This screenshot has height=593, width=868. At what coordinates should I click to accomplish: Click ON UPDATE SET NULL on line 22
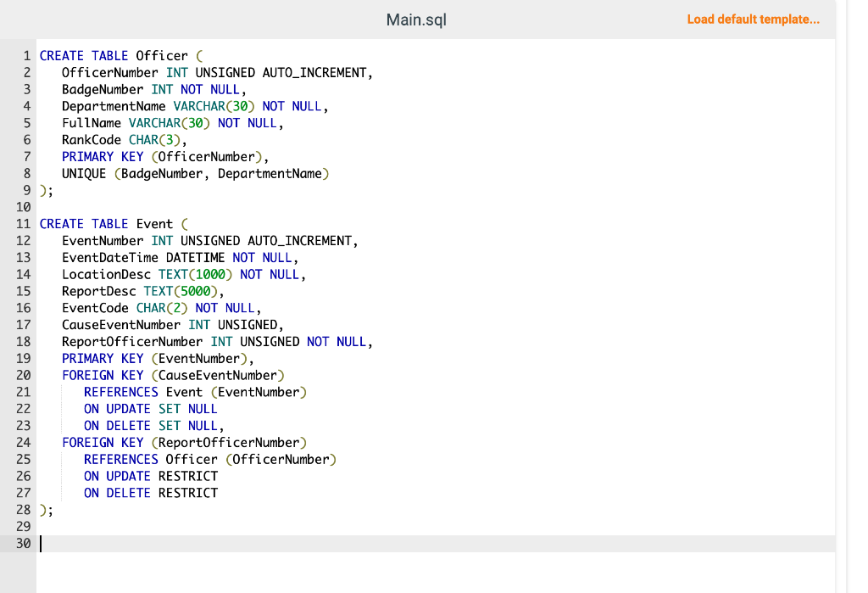pos(150,408)
